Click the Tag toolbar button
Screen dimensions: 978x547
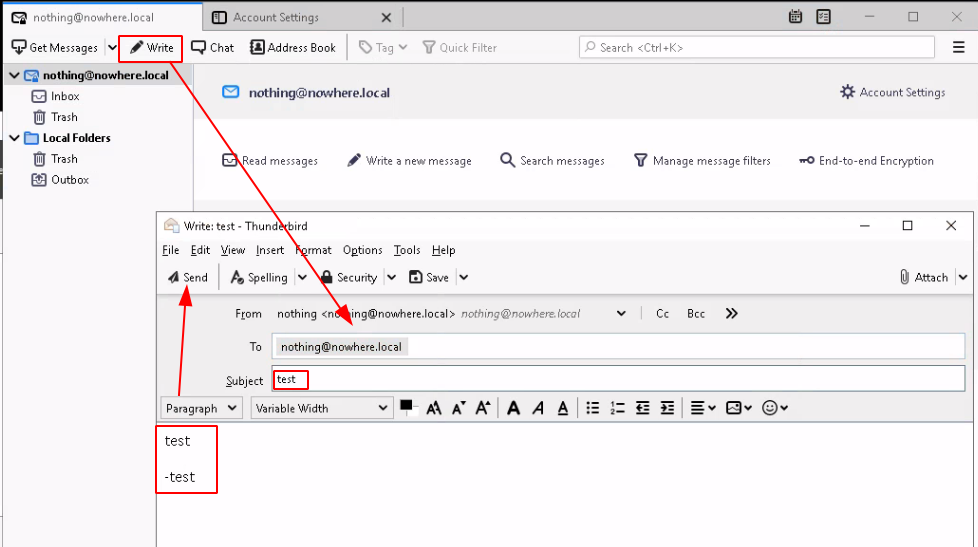[x=383, y=47]
